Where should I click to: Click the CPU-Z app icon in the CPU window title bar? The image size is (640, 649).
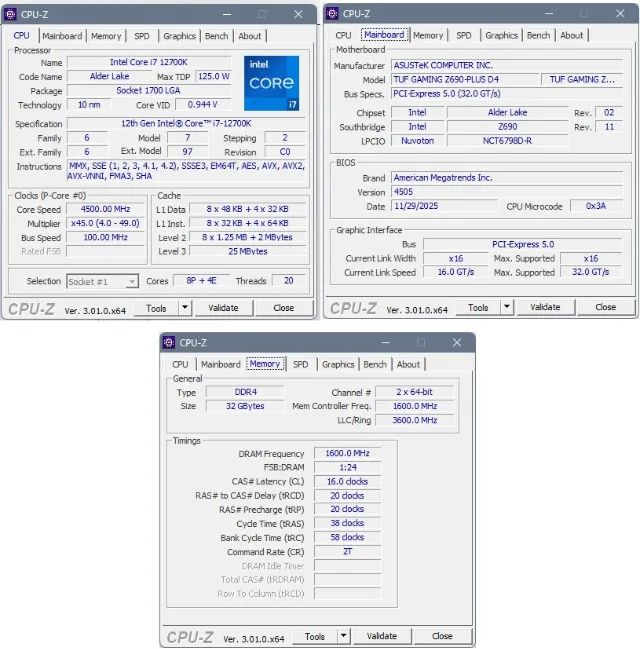(x=10, y=14)
